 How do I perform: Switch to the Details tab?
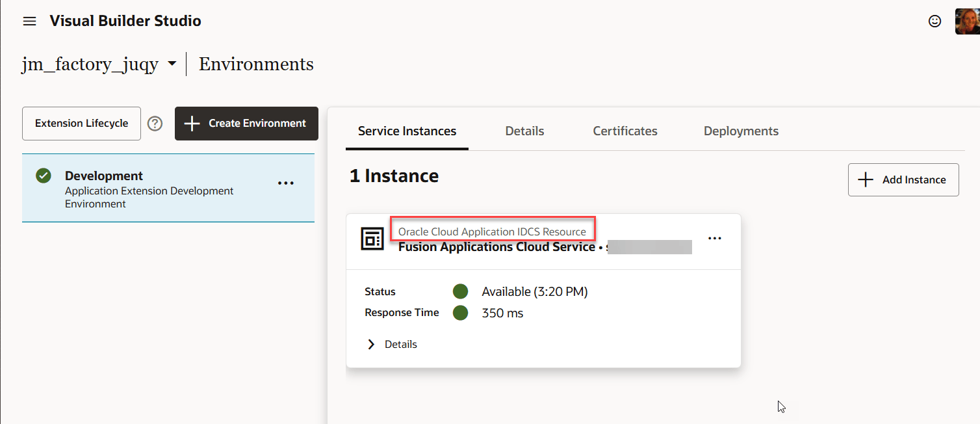524,131
